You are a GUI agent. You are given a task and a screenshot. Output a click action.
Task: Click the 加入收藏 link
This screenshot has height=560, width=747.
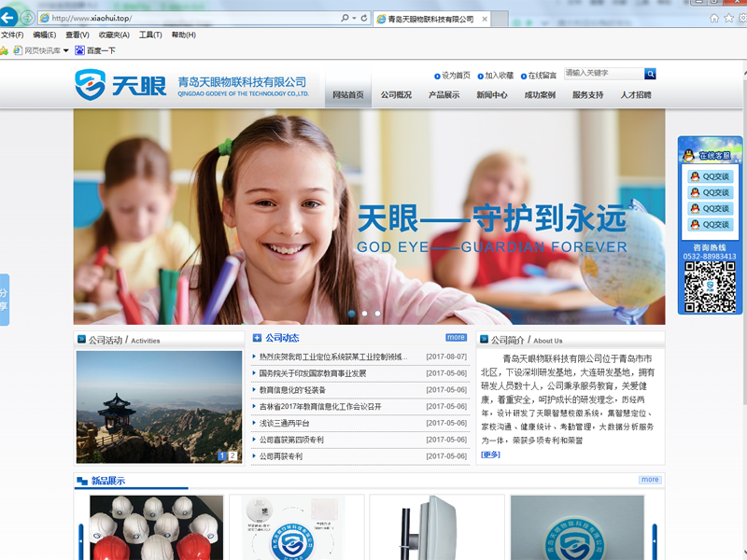pos(496,76)
